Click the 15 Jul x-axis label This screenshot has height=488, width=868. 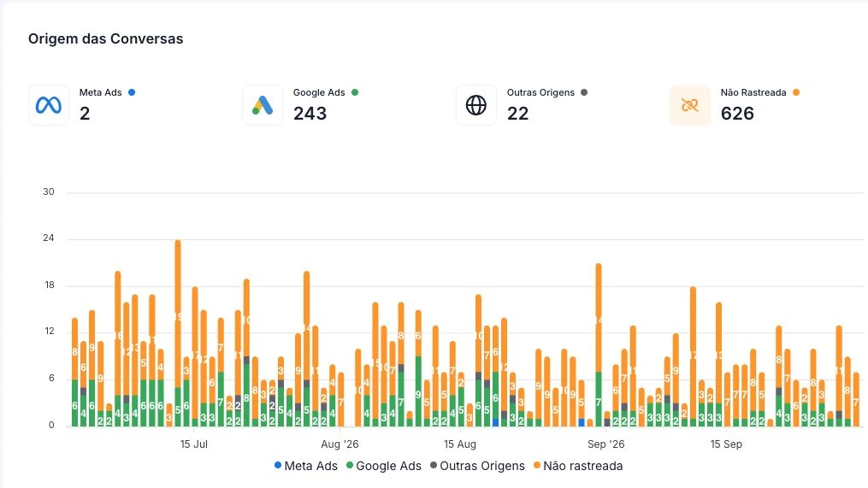point(194,444)
